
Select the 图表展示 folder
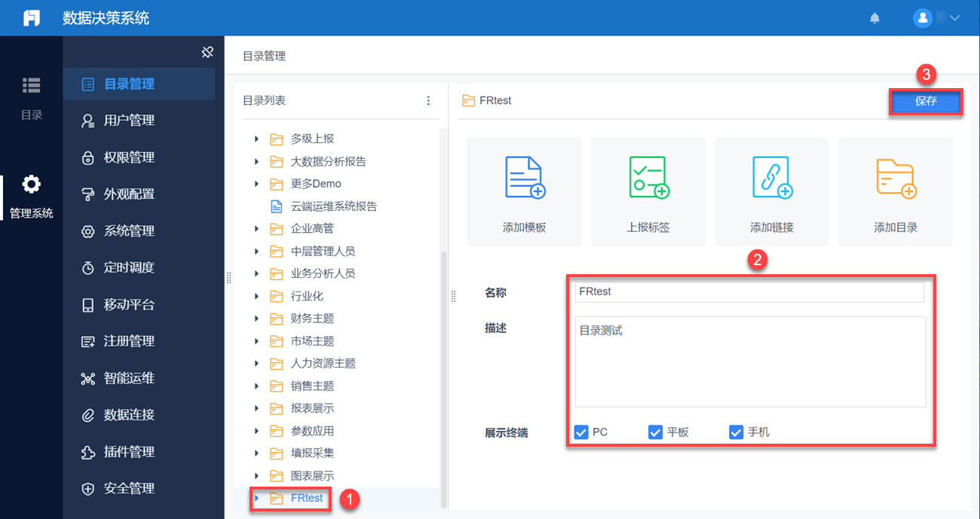[312, 476]
